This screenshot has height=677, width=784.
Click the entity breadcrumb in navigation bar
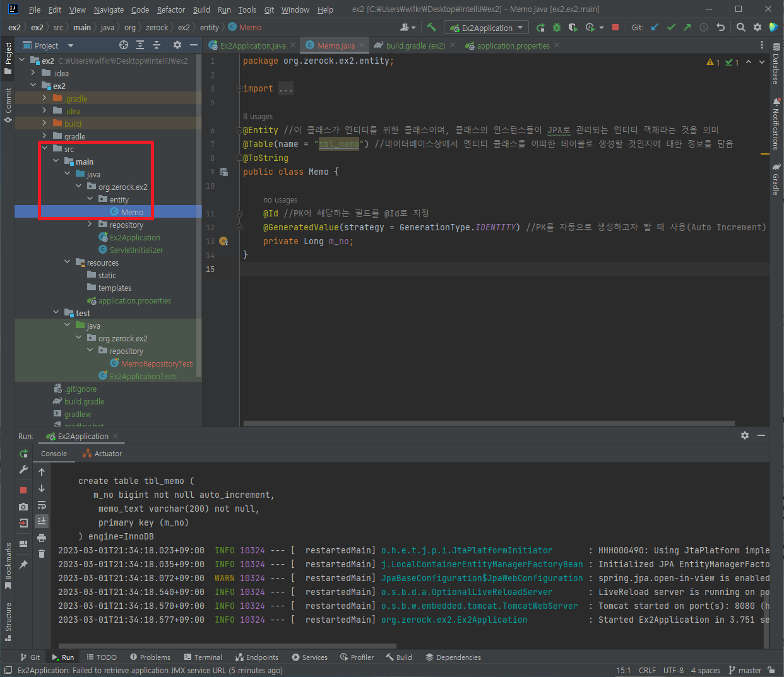coord(210,28)
